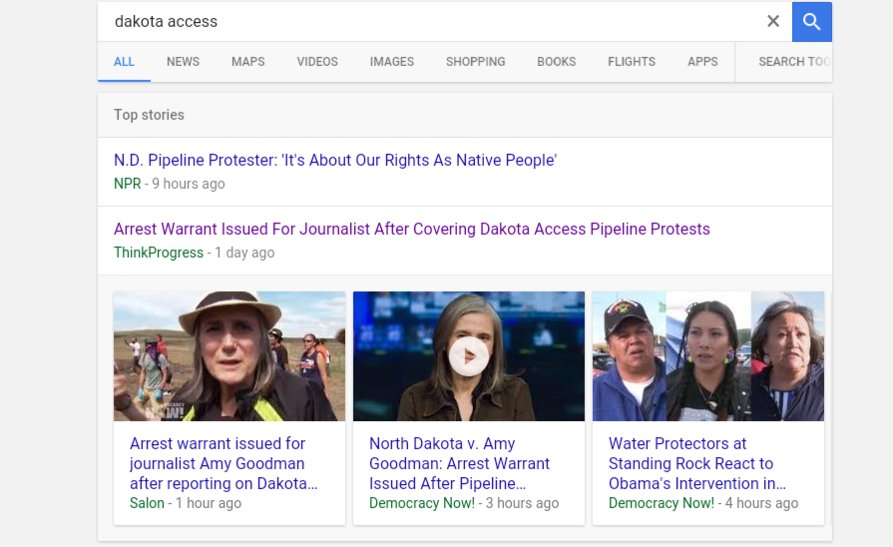Click the Water Protectors three-person thumbnail

click(x=708, y=356)
